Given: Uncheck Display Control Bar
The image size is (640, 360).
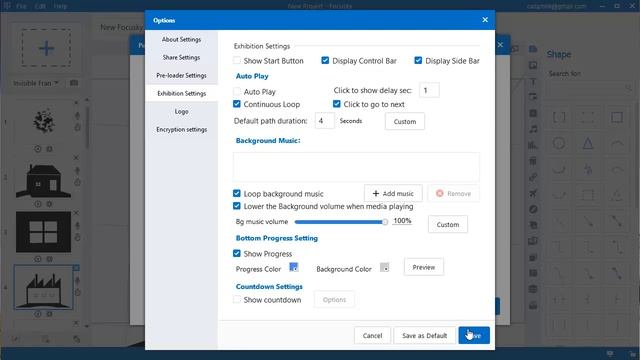Looking at the screenshot, I should coord(325,60).
